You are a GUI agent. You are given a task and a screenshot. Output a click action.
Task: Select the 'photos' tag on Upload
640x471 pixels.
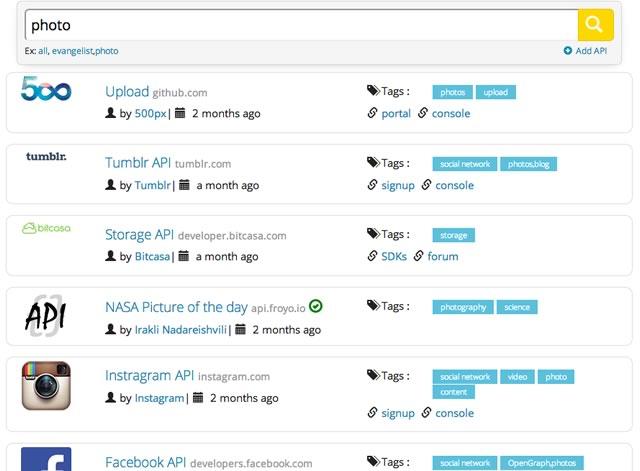point(453,93)
